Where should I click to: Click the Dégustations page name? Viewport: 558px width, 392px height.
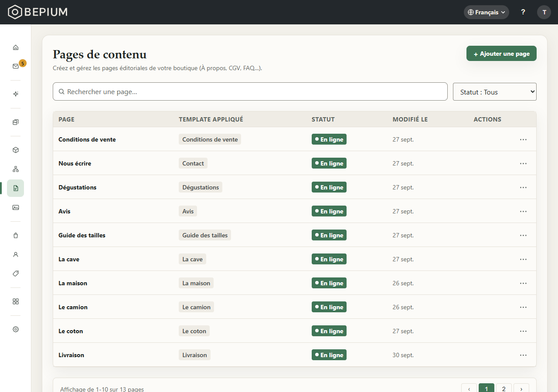(x=78, y=187)
